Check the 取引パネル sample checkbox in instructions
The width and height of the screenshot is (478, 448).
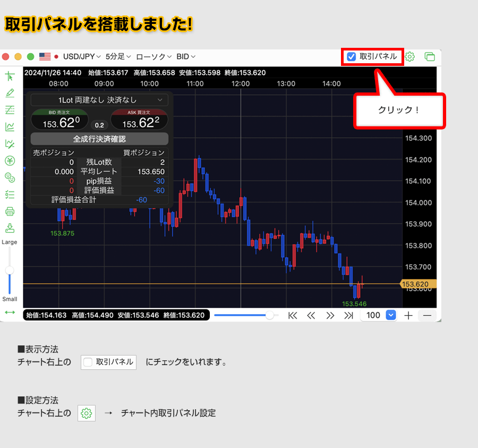[x=88, y=362]
